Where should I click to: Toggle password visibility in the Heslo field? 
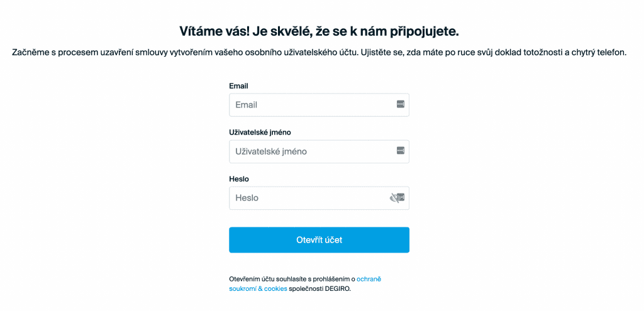[x=396, y=198]
